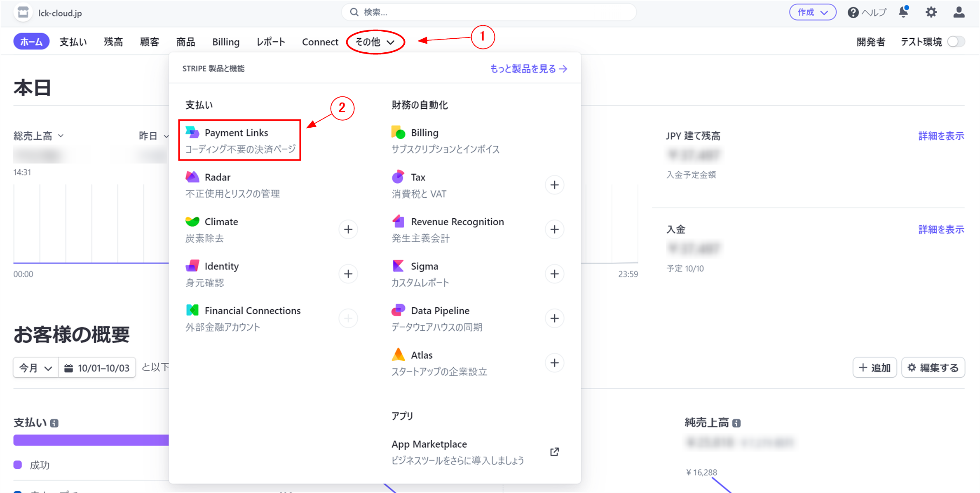Open the 商品 tab
This screenshot has height=493, width=980.
(x=186, y=42)
